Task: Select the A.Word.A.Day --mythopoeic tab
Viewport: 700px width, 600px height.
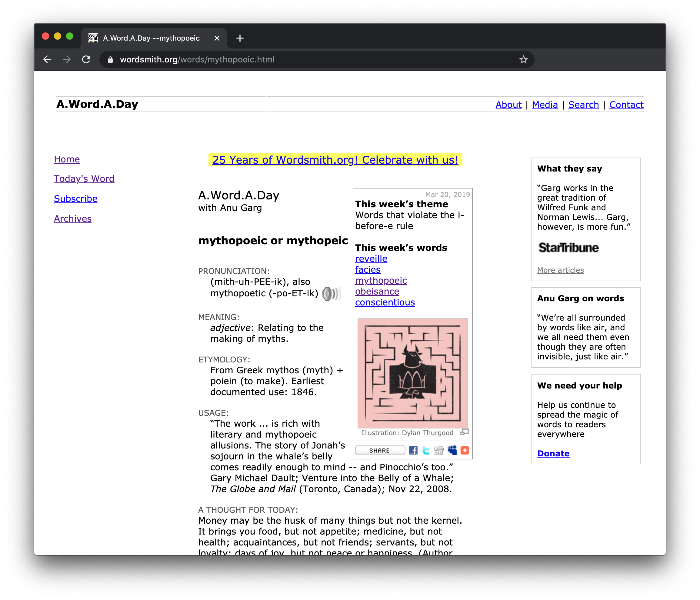Action: 154,38
